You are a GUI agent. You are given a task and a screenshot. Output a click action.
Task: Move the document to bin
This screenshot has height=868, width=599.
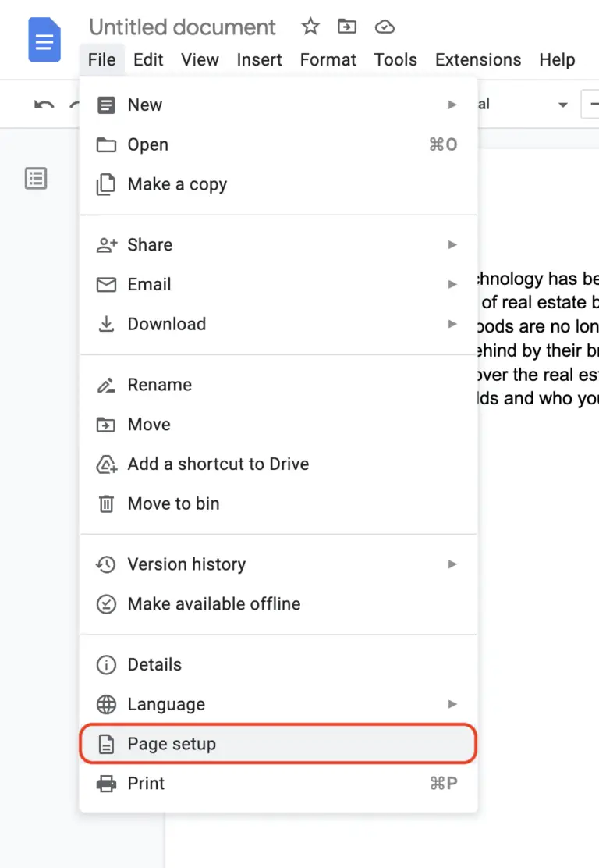click(x=173, y=503)
